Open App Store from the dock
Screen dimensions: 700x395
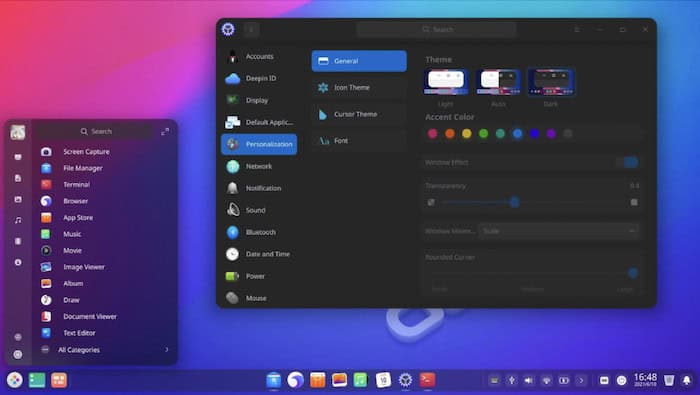click(317, 380)
